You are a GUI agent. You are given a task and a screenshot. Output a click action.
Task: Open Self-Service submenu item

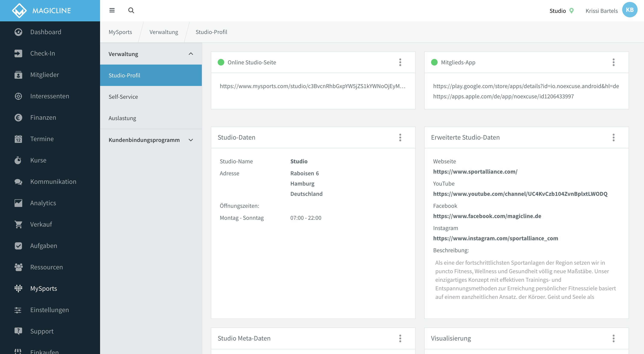[x=151, y=97]
